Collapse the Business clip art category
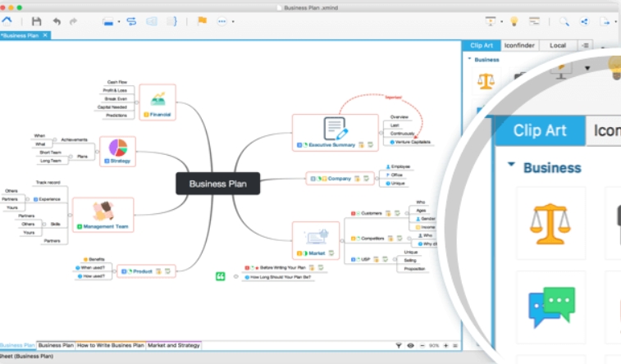This screenshot has width=621, height=364. point(469,59)
